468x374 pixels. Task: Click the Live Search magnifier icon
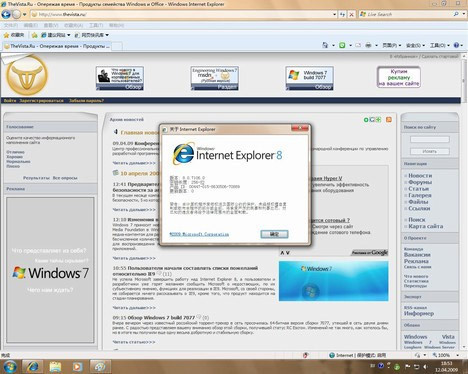456,14
